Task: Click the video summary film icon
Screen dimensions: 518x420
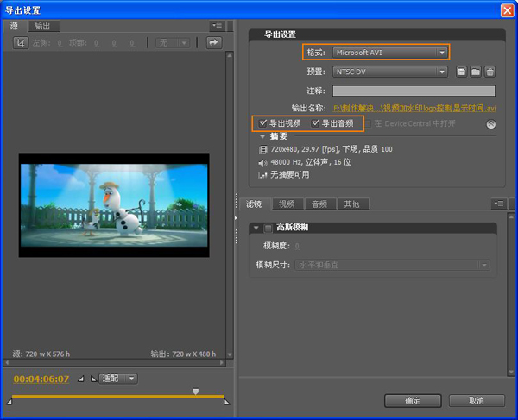Action: point(262,150)
